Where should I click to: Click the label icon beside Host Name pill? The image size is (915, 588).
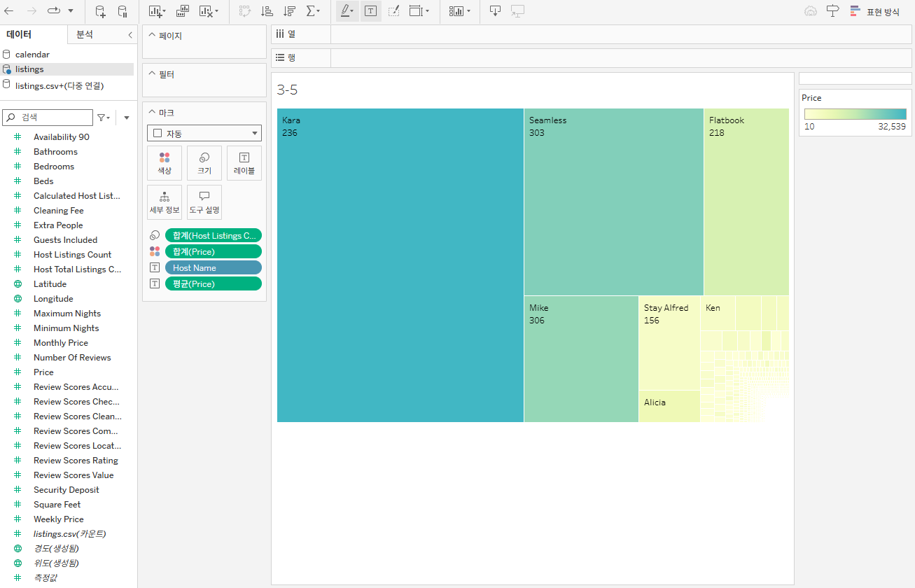point(155,267)
